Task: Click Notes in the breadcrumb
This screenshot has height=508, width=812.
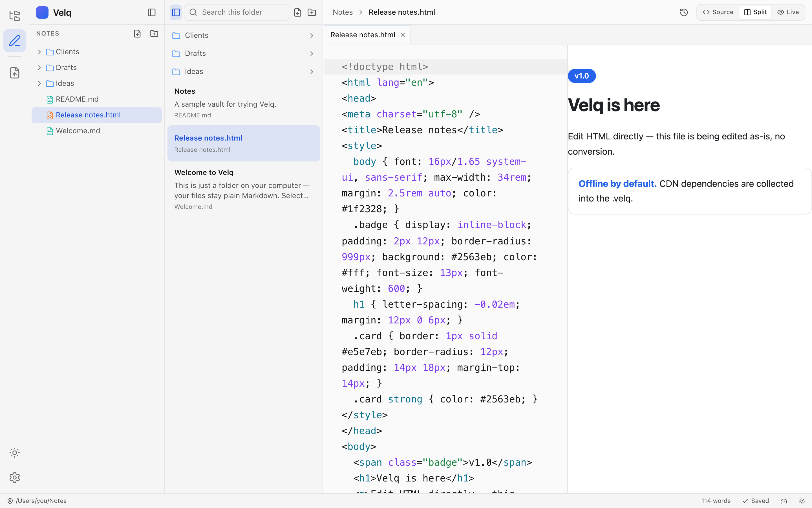Action: pyautogui.click(x=343, y=12)
